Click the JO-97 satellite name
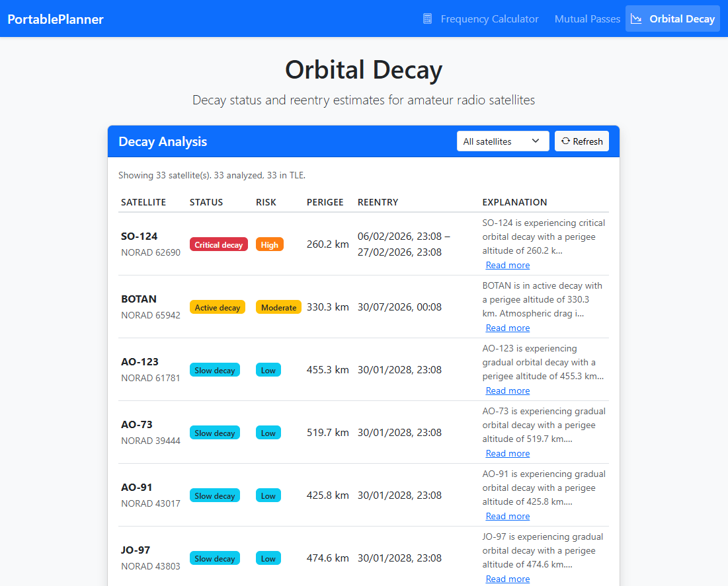Image resolution: width=728 pixels, height=586 pixels. [136, 550]
